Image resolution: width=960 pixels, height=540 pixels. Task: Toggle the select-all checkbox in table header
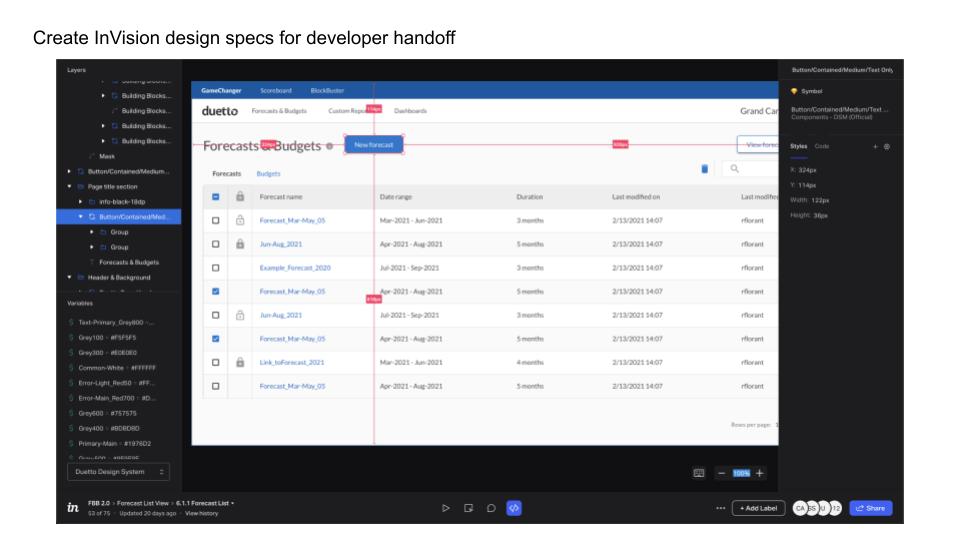215,198
